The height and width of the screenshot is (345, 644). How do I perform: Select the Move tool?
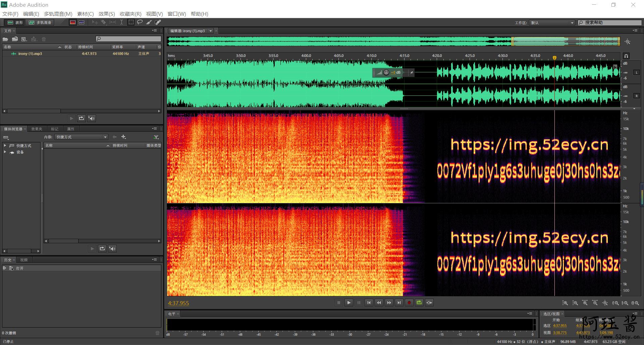95,22
